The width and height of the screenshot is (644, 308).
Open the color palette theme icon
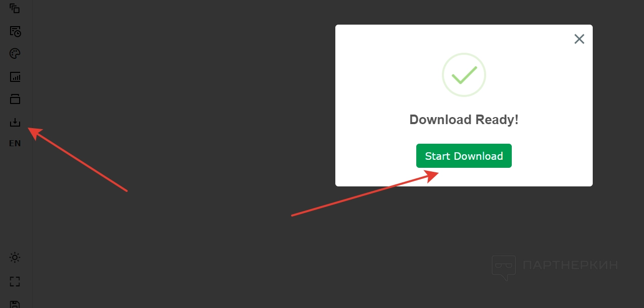click(15, 54)
